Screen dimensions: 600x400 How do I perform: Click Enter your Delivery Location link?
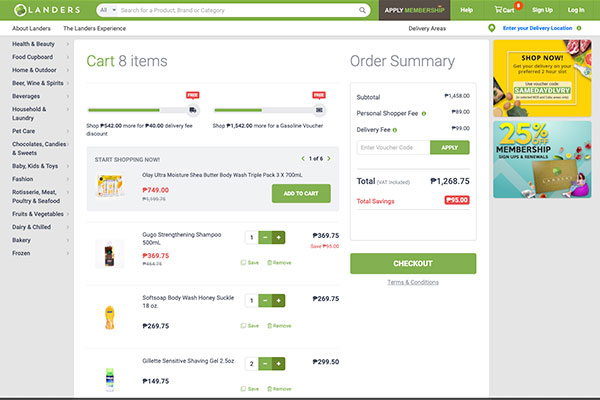[537, 28]
